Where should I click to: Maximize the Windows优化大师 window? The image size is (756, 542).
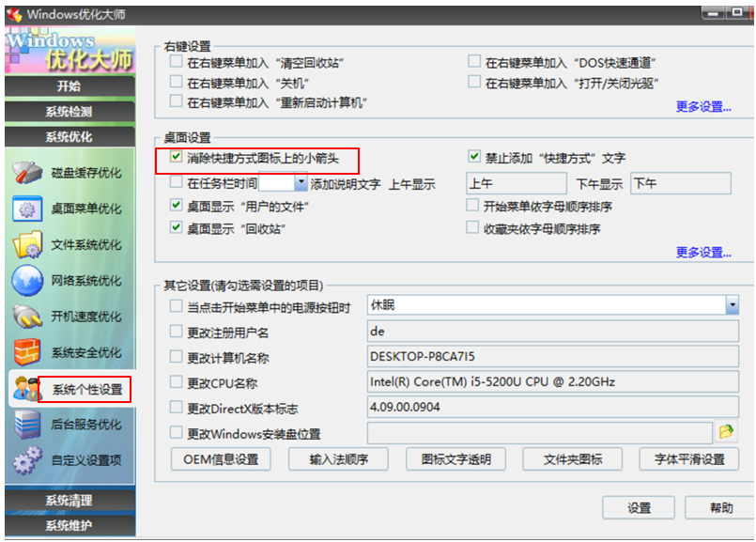[x=736, y=13]
